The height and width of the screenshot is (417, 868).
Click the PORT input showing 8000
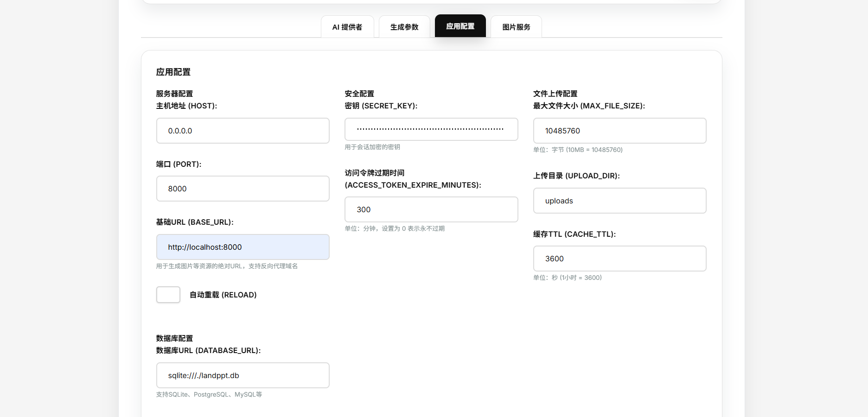click(x=243, y=189)
